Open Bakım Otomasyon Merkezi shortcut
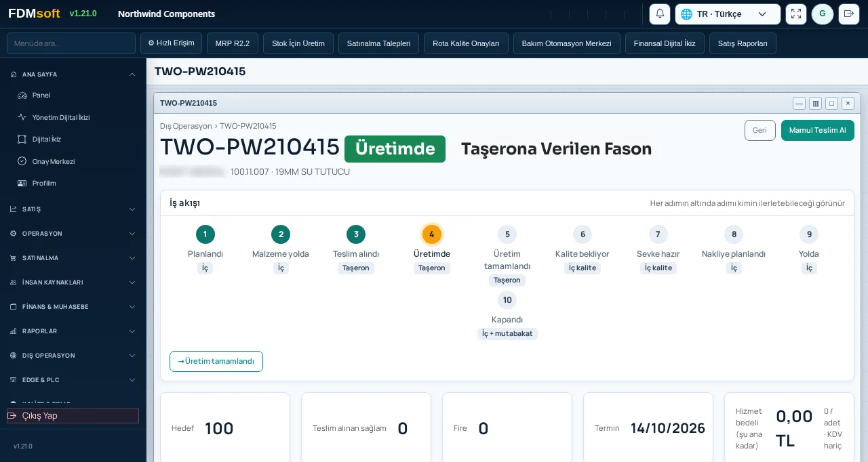 [x=567, y=43]
